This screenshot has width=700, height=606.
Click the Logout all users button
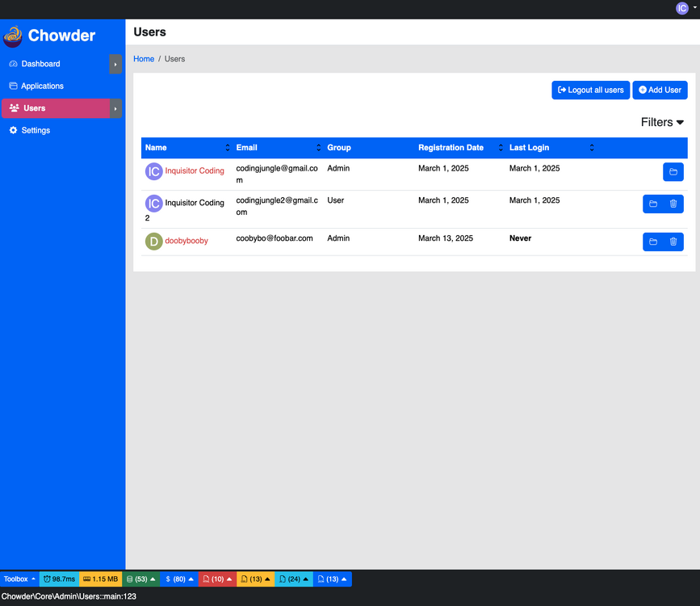(590, 90)
